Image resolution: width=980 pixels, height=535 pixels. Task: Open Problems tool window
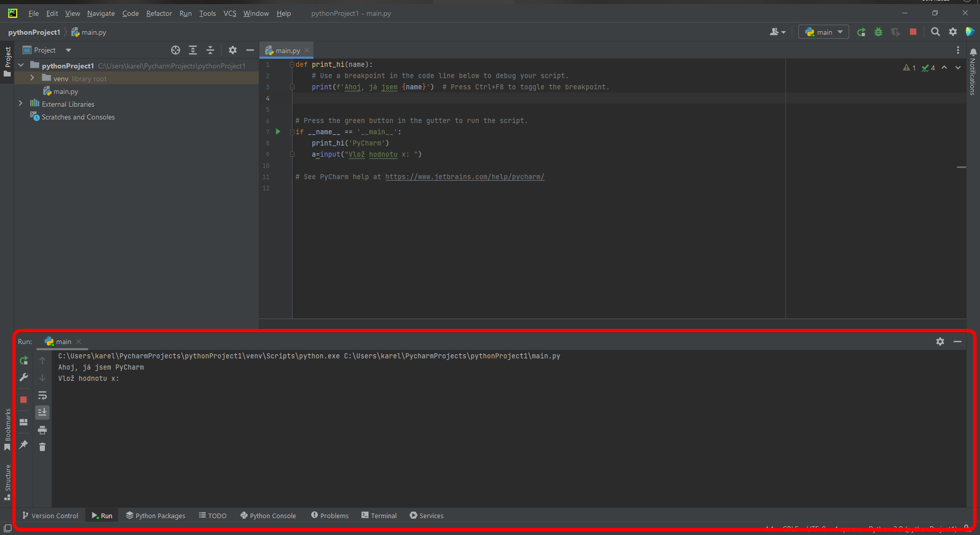pyautogui.click(x=330, y=516)
